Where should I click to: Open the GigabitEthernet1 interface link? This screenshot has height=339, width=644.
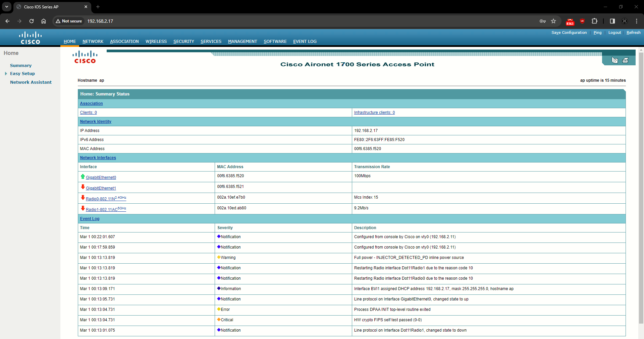pos(101,188)
